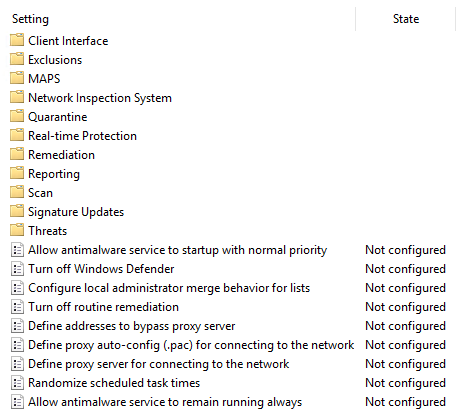Click Not configured state for Define proxy auto-config
This screenshot has height=420, width=476.
[405, 345]
